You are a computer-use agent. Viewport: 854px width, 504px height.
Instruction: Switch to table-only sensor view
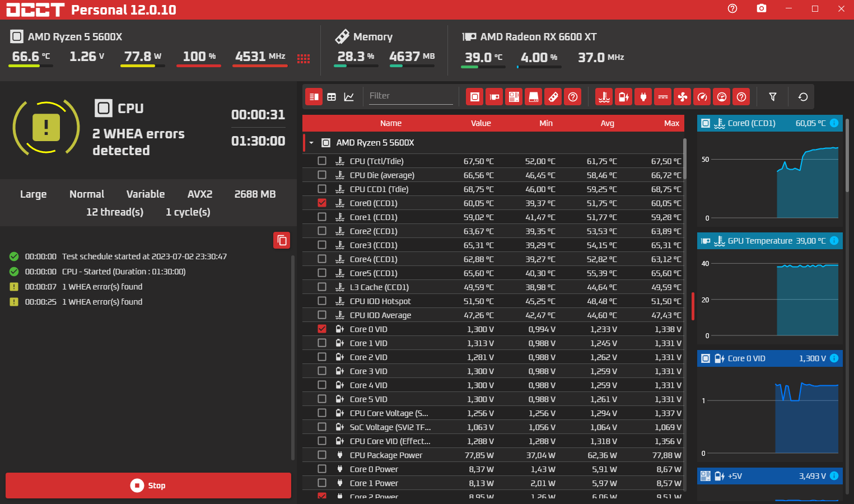tap(332, 97)
